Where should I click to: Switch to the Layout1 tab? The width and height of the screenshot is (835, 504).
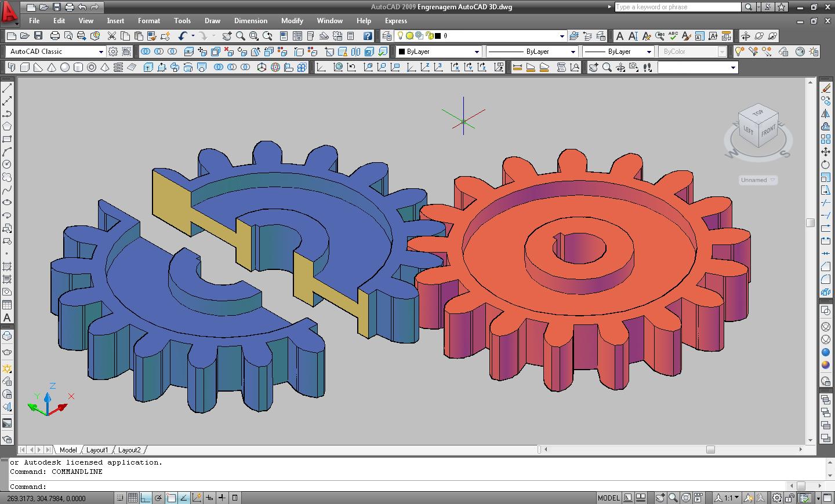click(x=97, y=450)
